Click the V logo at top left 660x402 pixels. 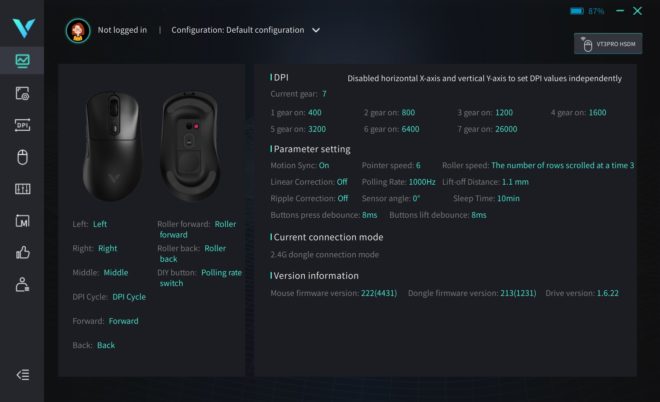(23, 28)
